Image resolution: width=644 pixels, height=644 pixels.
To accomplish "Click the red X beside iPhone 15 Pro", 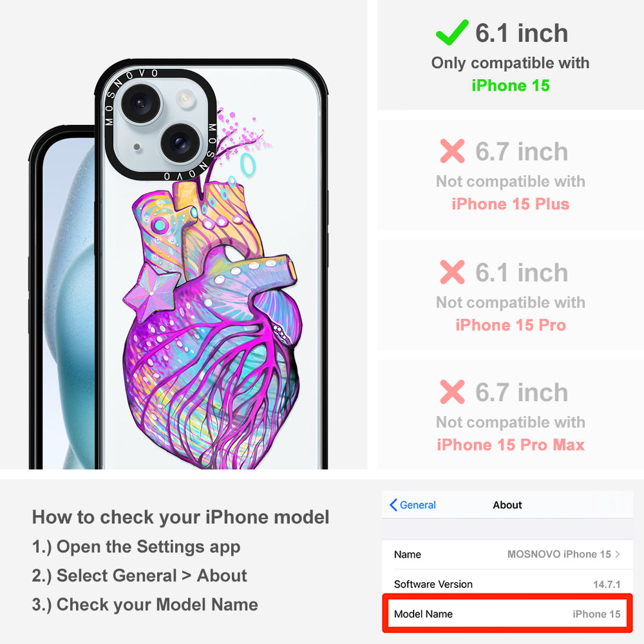I will point(452,272).
